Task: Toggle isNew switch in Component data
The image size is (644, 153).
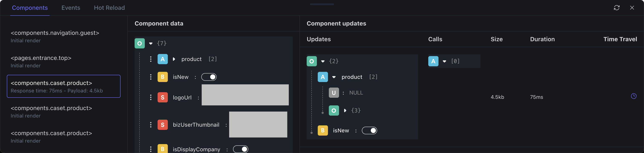Action: 209,77
